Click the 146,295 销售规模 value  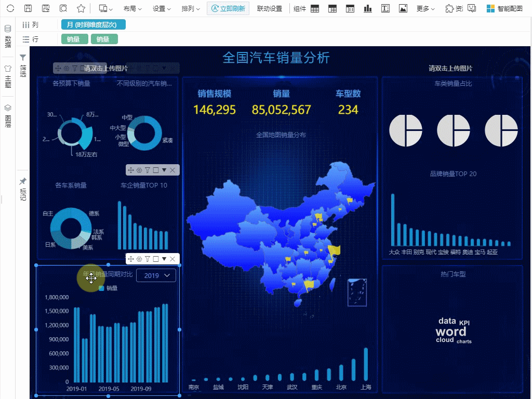coord(215,110)
